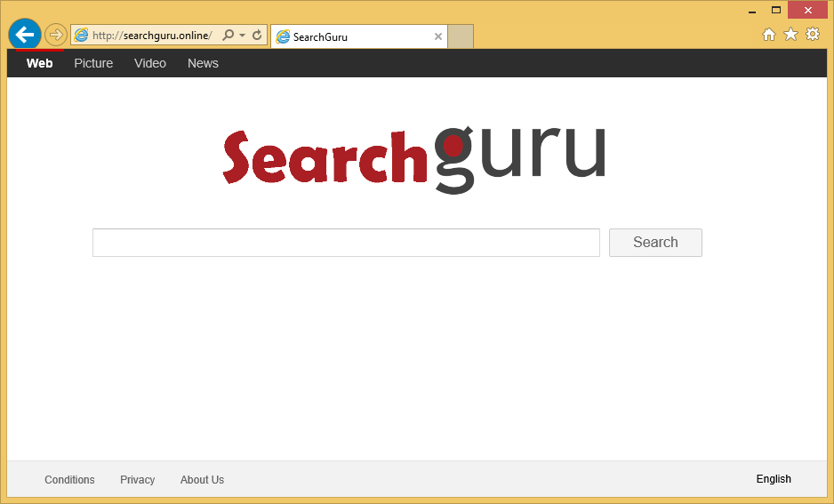Switch to News search category
The image size is (834, 504).
(203, 63)
